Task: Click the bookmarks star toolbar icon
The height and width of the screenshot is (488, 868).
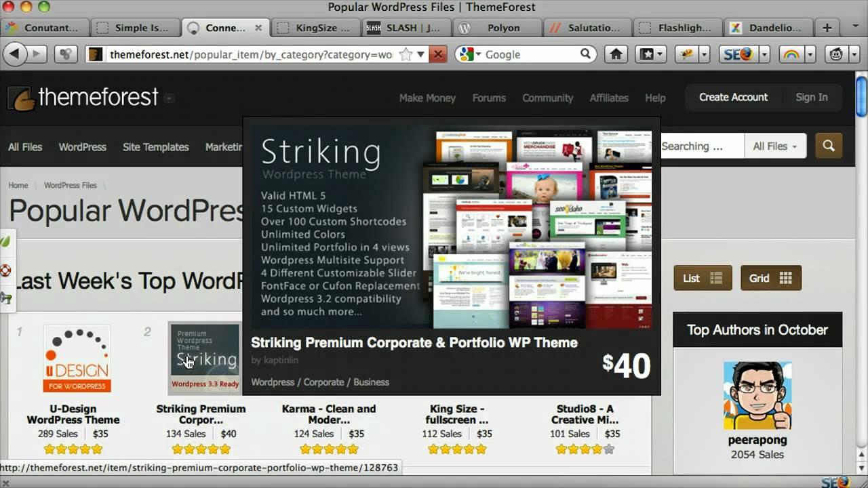Action: (648, 54)
